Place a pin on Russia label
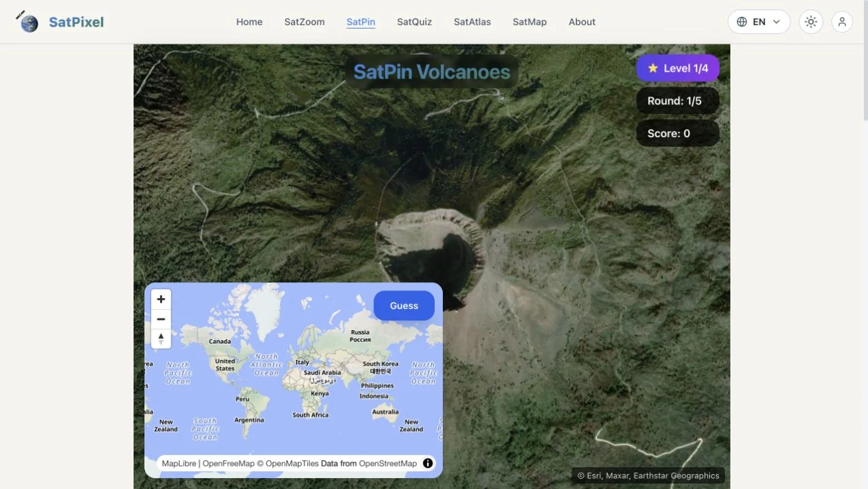 pos(360,336)
